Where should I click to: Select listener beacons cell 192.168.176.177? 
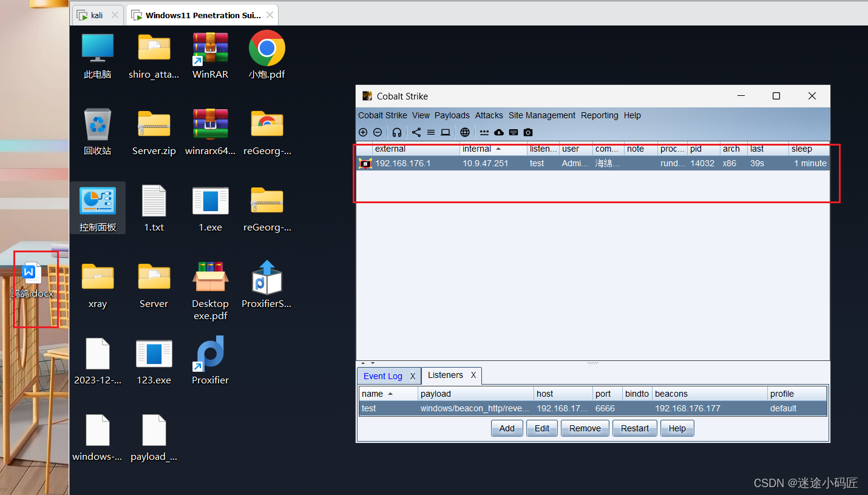(x=688, y=408)
